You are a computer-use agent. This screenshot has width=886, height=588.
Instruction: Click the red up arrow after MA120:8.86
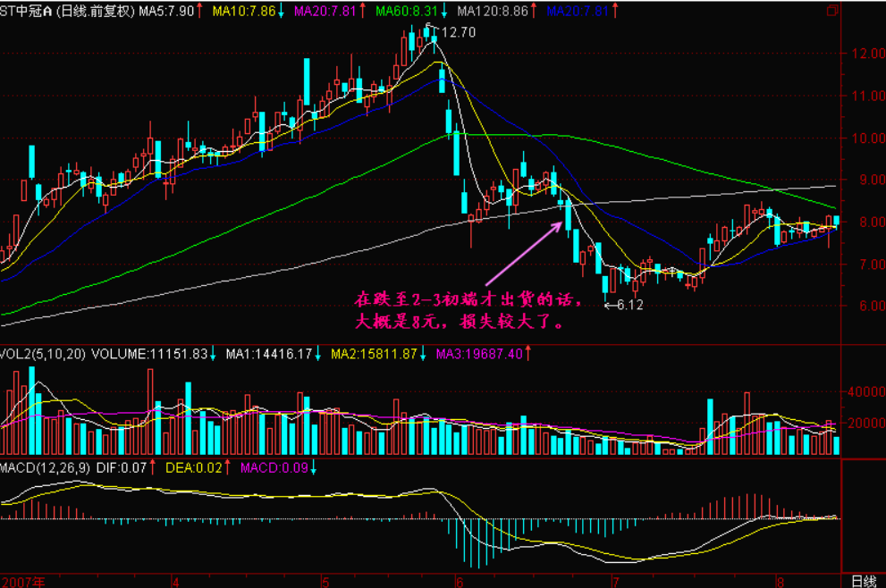pos(532,11)
